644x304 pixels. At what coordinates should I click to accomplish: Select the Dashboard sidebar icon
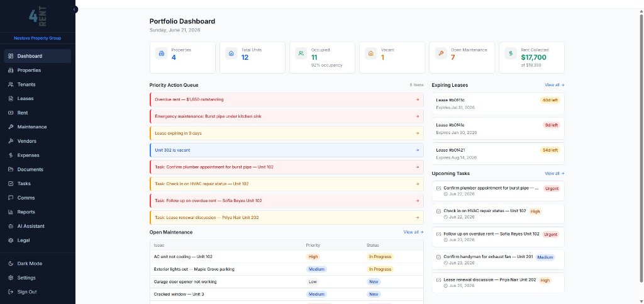pos(11,56)
